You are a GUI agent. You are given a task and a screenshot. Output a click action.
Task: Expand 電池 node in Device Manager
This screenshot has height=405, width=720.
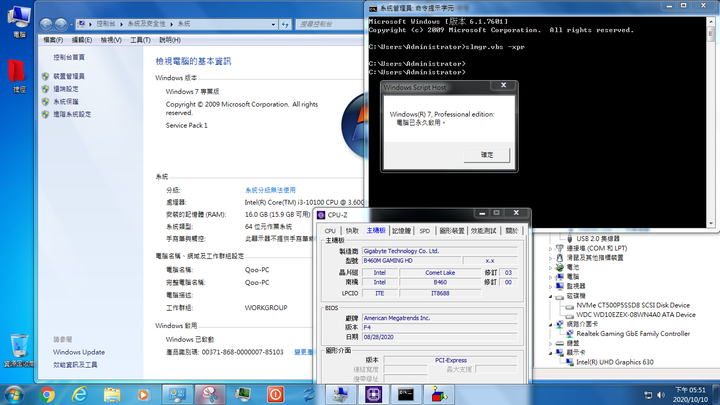(x=550, y=268)
